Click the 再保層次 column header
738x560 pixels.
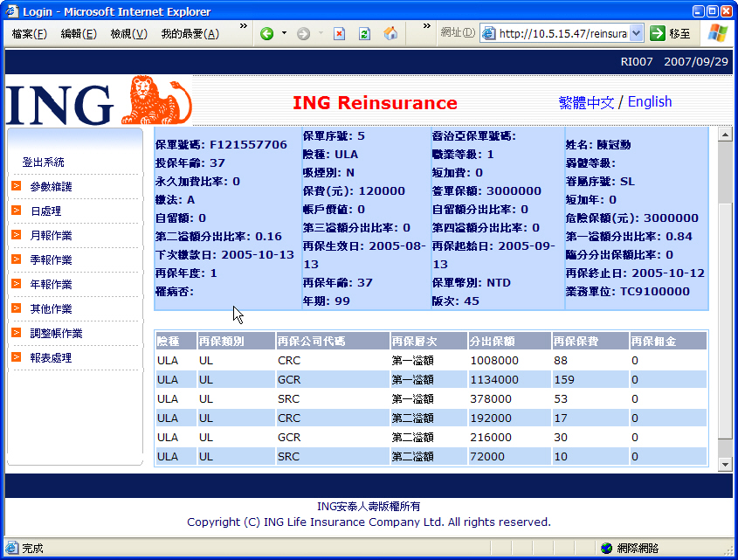click(429, 341)
